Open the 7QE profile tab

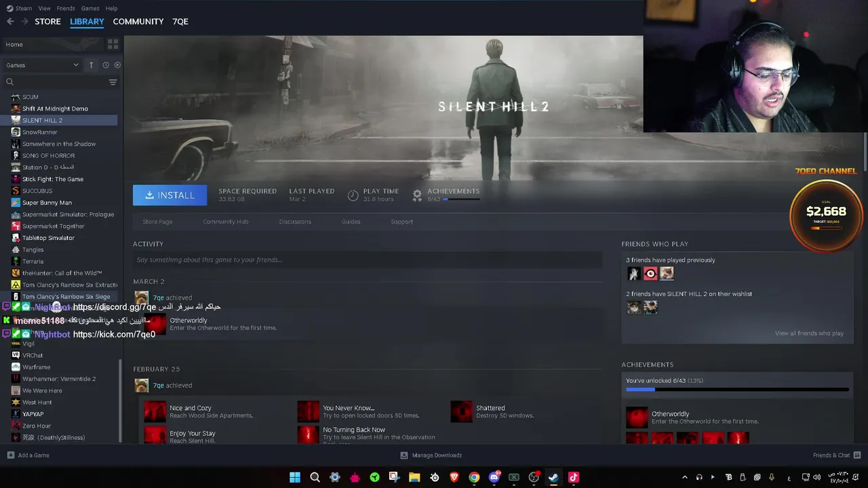click(180, 22)
